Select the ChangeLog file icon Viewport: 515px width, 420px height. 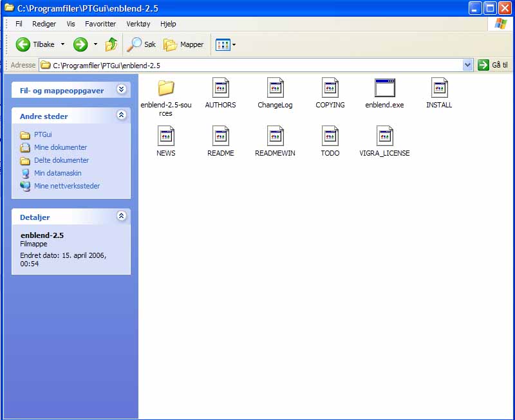point(276,87)
